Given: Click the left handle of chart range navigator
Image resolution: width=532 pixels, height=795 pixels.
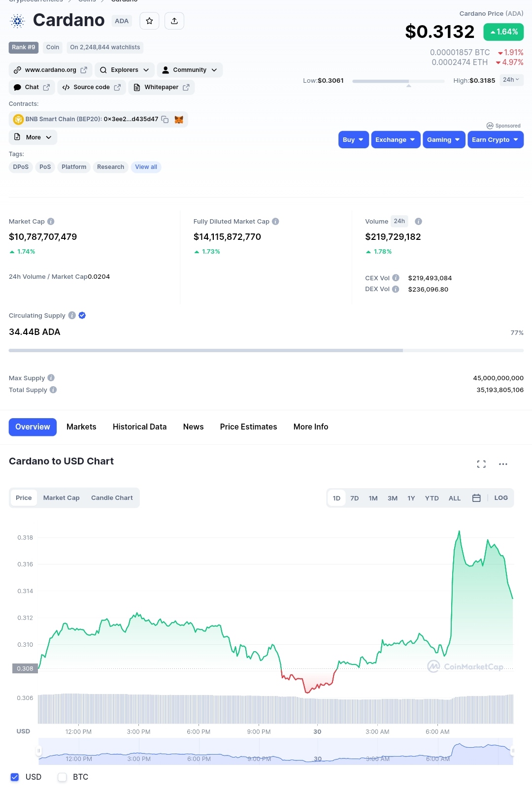Looking at the screenshot, I should pyautogui.click(x=38, y=751).
